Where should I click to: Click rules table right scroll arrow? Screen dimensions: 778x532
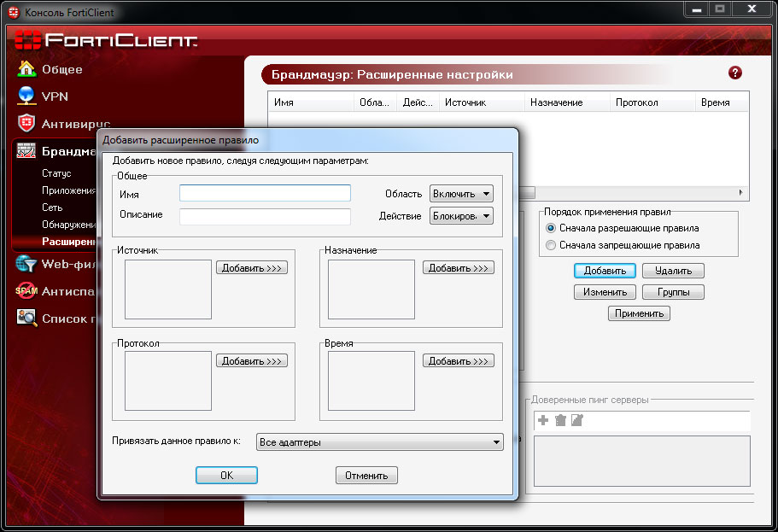coord(740,192)
